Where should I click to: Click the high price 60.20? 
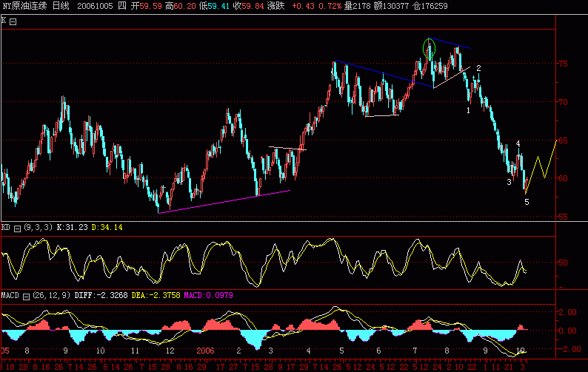point(184,6)
